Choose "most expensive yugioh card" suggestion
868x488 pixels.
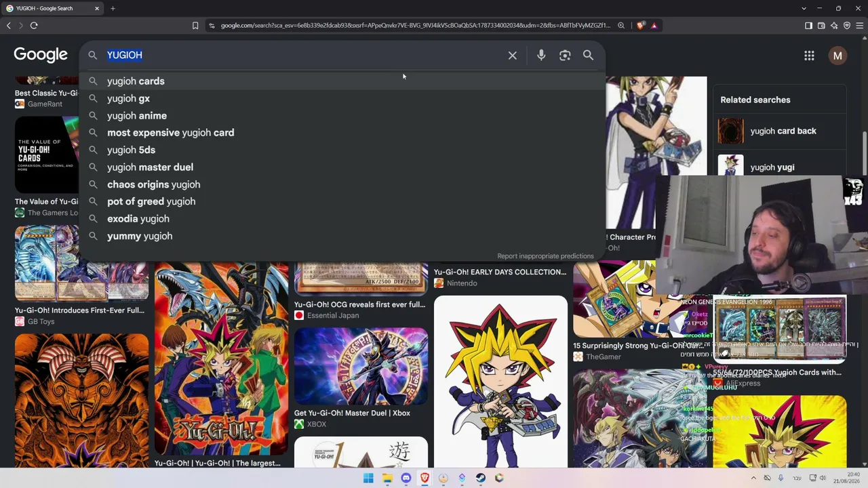(342, 133)
